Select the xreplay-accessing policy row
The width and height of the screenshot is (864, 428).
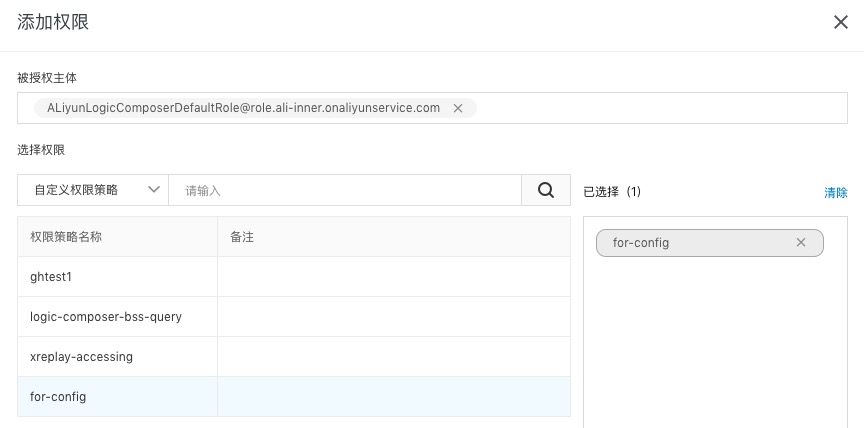294,356
